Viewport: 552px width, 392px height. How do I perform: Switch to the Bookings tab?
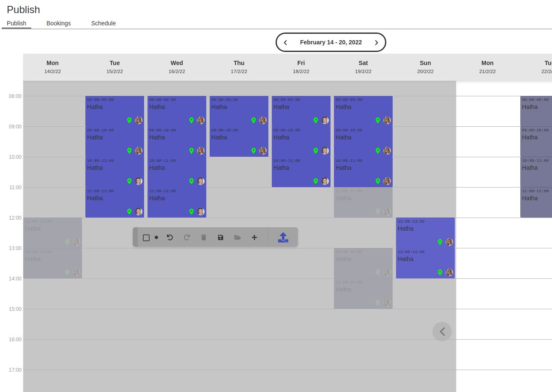(x=58, y=23)
